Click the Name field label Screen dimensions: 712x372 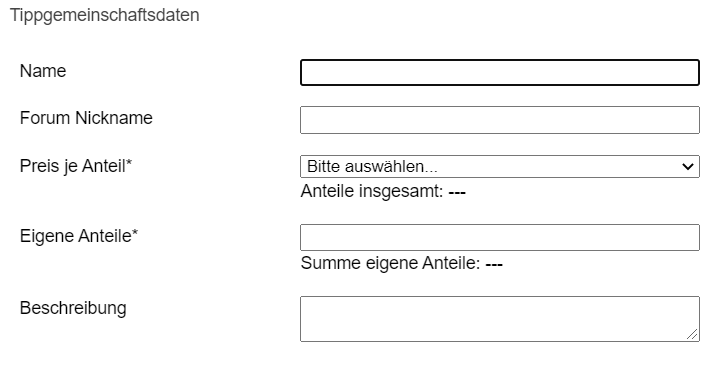[x=43, y=71]
